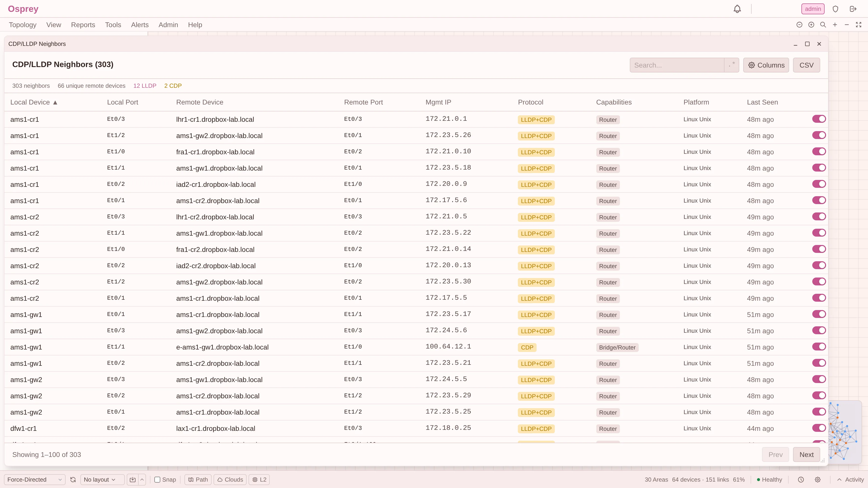Export neighbors with the CSV button
Image resolution: width=868 pixels, height=488 pixels.
pyautogui.click(x=806, y=65)
